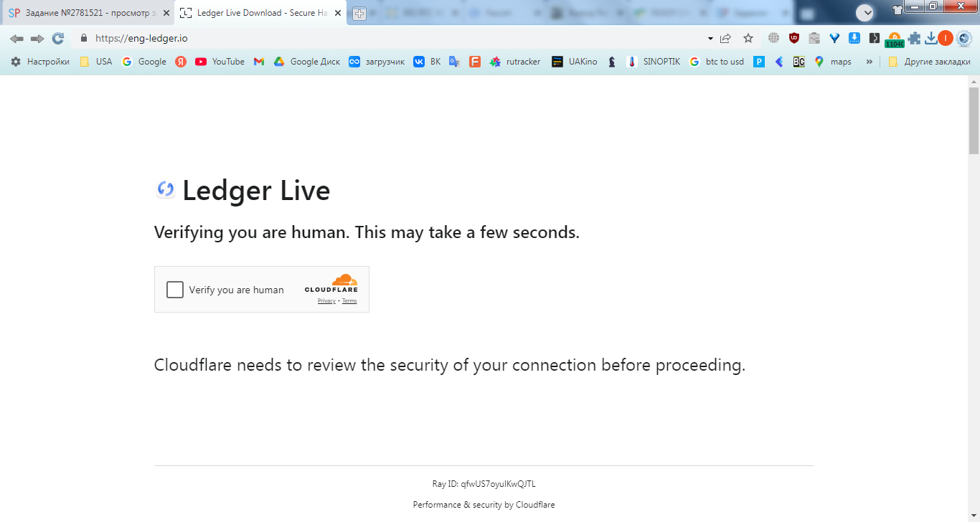Image resolution: width=980 pixels, height=522 pixels.
Task: Open Cloudflare Privacy link in widget
Action: (326, 301)
